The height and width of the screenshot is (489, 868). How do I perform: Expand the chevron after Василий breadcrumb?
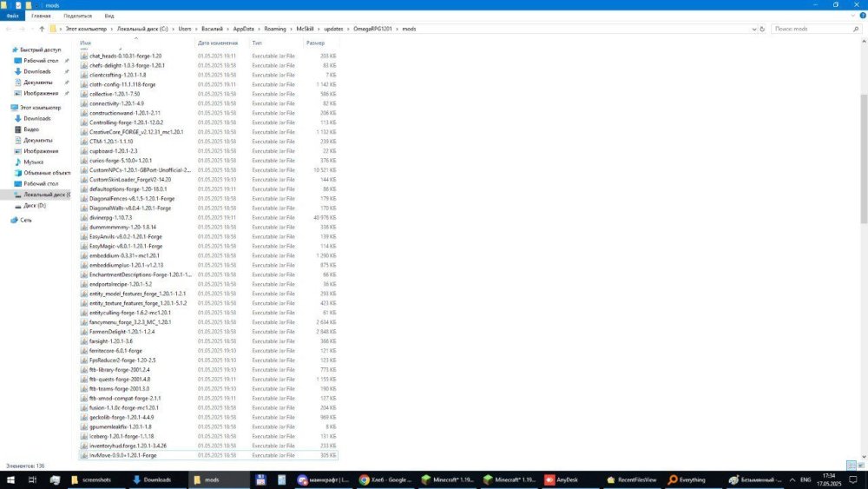227,29
